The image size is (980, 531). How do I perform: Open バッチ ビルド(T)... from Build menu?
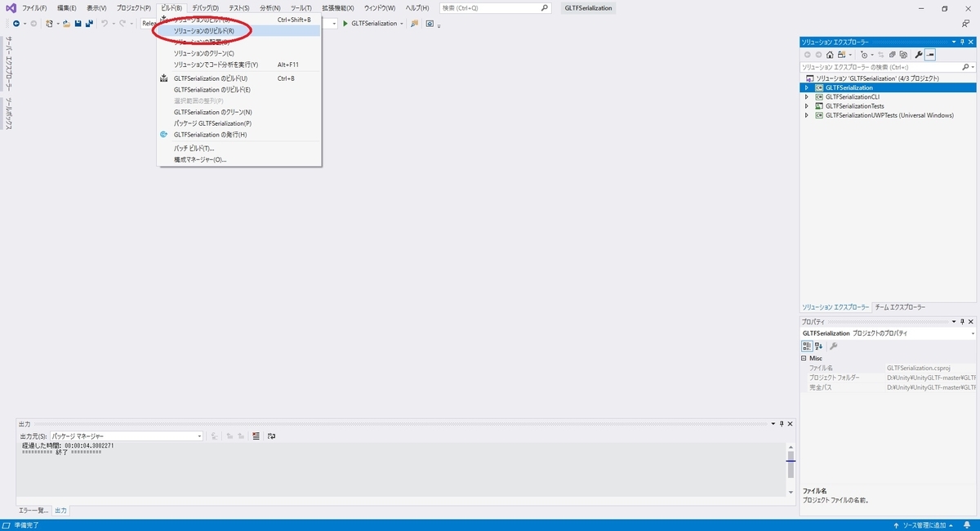coord(239,148)
